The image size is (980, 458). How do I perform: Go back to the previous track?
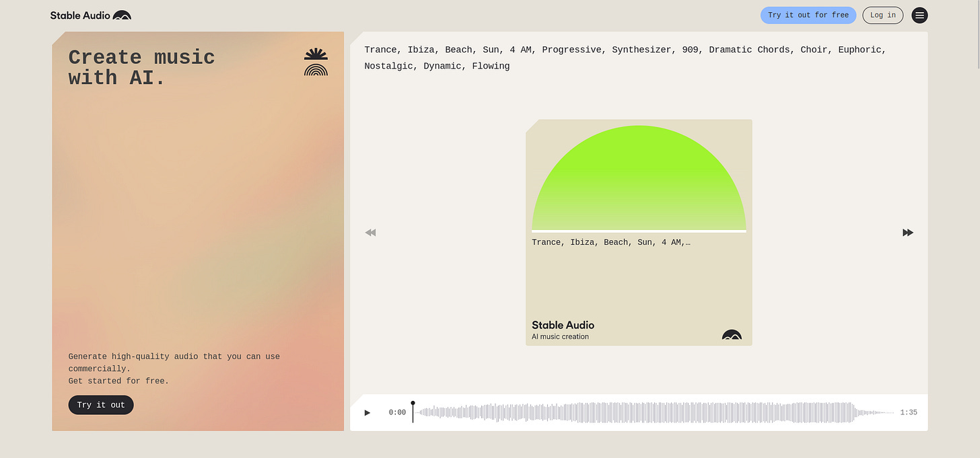click(x=370, y=233)
